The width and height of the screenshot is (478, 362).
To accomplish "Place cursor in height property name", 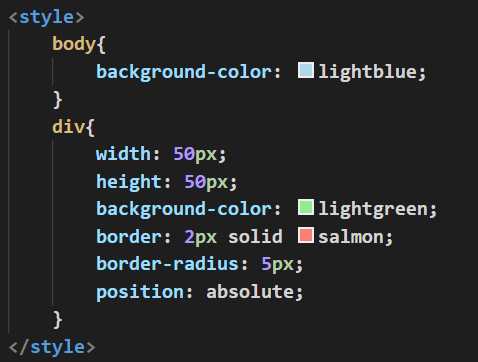I will coord(129,182).
